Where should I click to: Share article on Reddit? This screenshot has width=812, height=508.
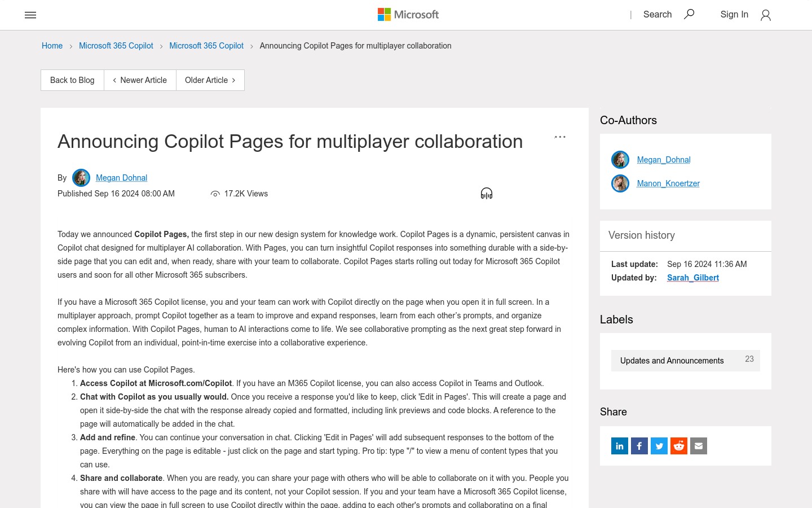pos(679,446)
